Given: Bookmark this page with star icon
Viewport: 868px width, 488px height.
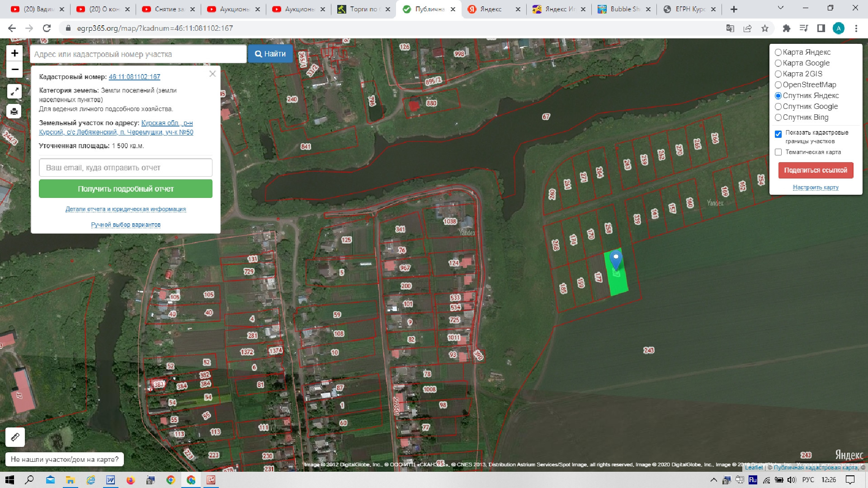Looking at the screenshot, I should [x=764, y=28].
